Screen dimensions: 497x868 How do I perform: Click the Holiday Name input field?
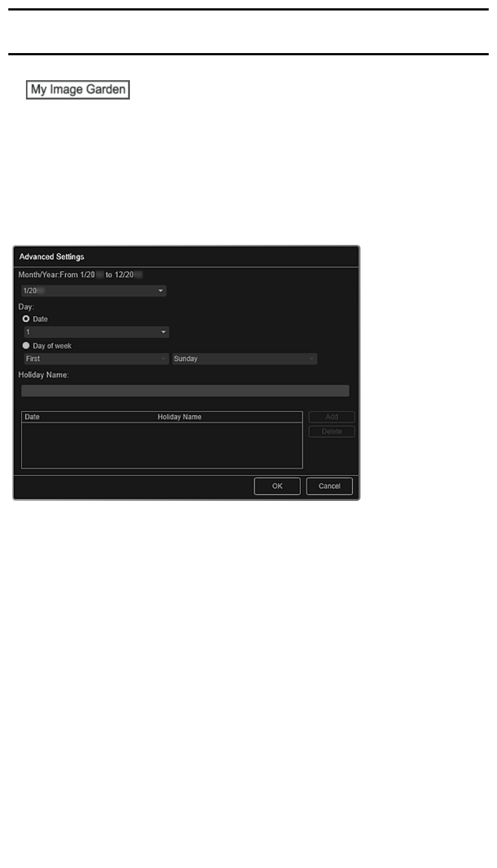tap(185, 391)
